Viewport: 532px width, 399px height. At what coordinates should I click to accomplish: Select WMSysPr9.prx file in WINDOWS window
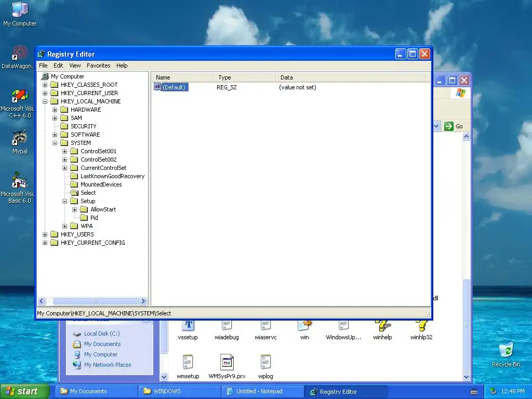tap(227, 366)
